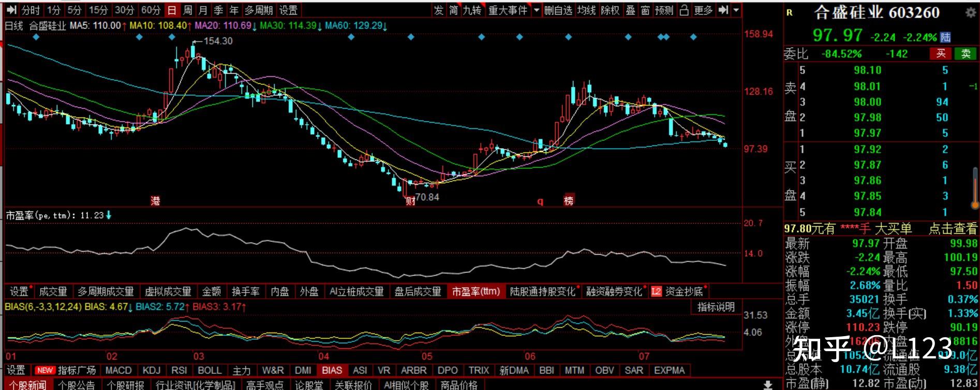Open the 个股公告 tab
The image size is (980, 390).
pos(76,385)
